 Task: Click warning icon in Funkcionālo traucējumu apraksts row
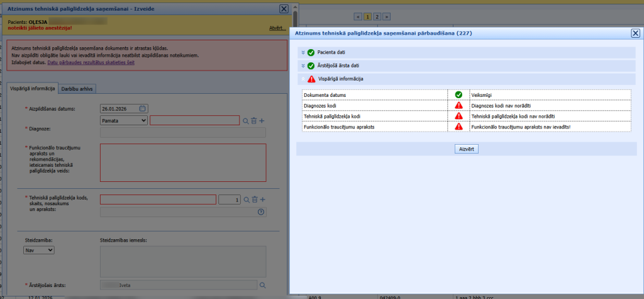tap(458, 127)
